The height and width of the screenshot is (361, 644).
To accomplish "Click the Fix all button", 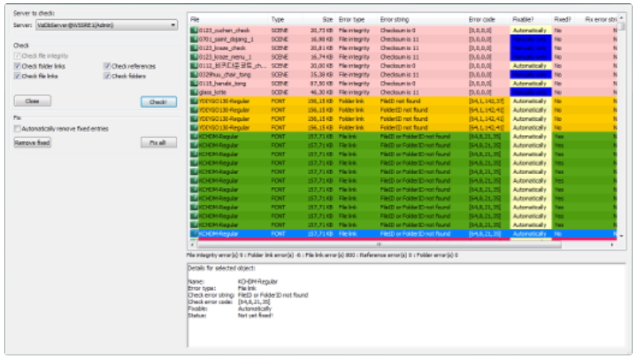I will pyautogui.click(x=159, y=142).
